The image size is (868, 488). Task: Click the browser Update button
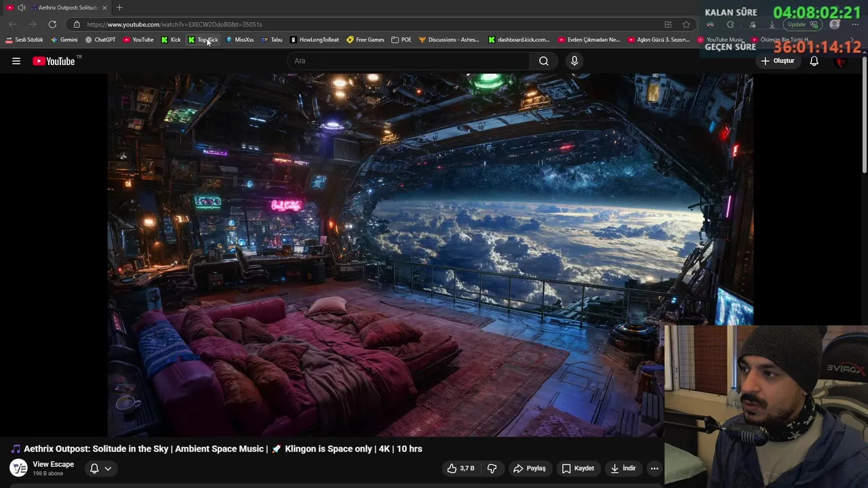click(803, 24)
